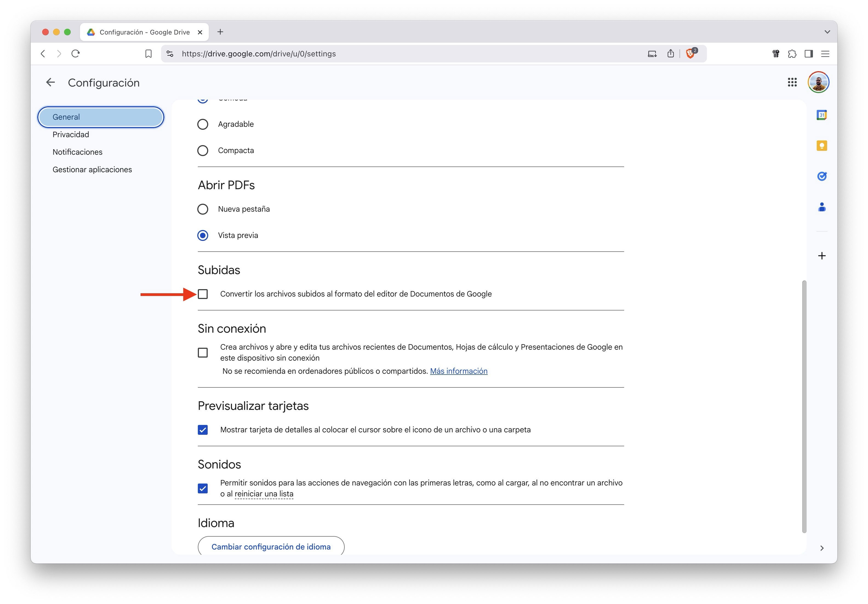Select the Compacta density option

click(x=203, y=150)
